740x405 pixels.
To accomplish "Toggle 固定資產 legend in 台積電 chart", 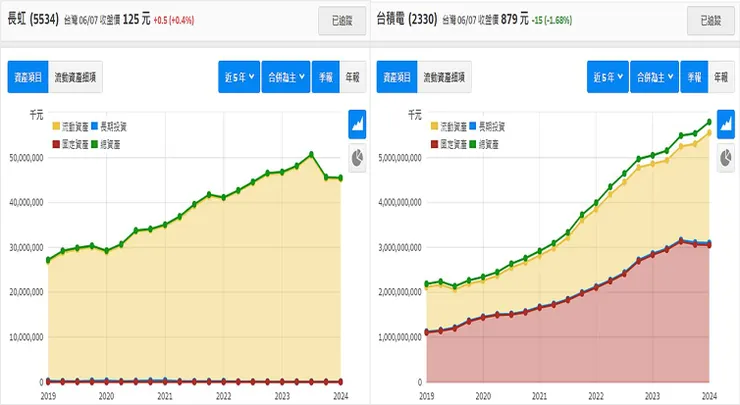I will click(449, 144).
